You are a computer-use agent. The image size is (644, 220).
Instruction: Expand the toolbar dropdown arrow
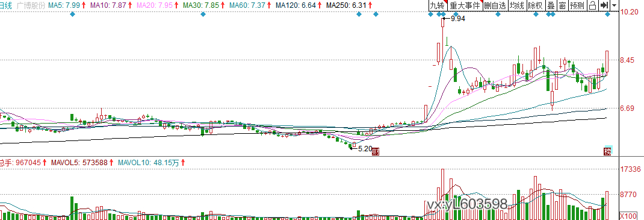point(614,5)
